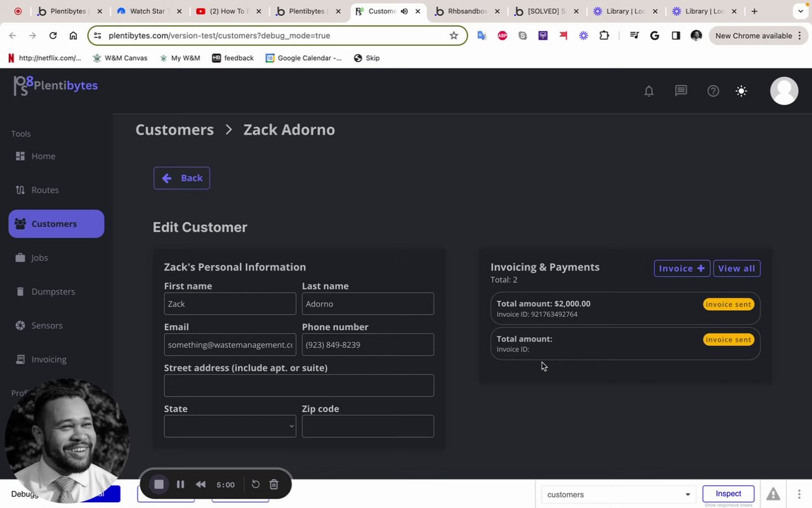Go to Home in sidebar
Screen dimensions: 812x508
pyautogui.click(x=56, y=156)
